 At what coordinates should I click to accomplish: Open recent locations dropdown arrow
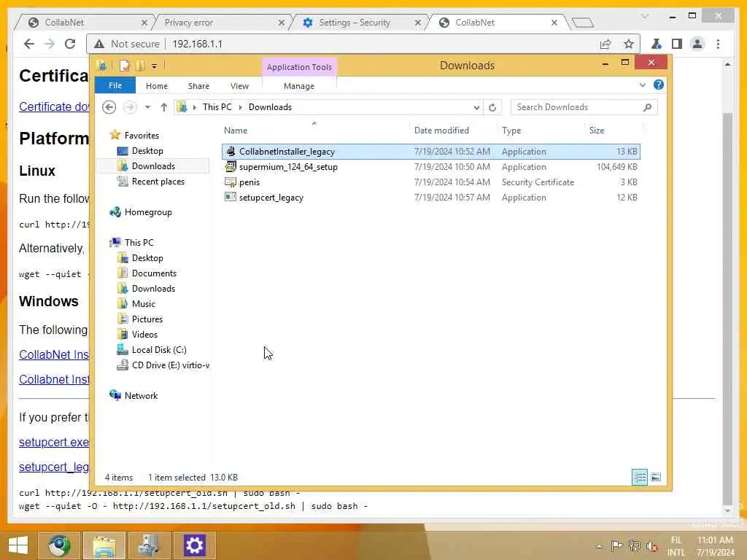[x=147, y=107]
